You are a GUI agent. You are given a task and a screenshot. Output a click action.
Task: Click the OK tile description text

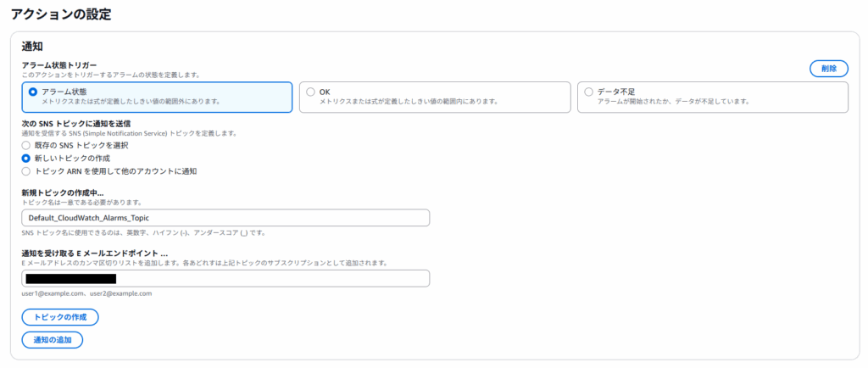click(x=408, y=102)
